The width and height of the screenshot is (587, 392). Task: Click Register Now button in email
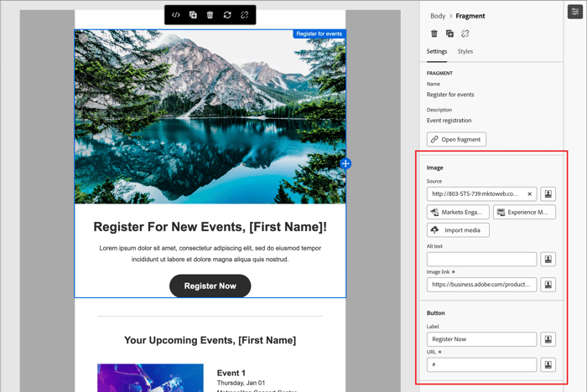(210, 286)
